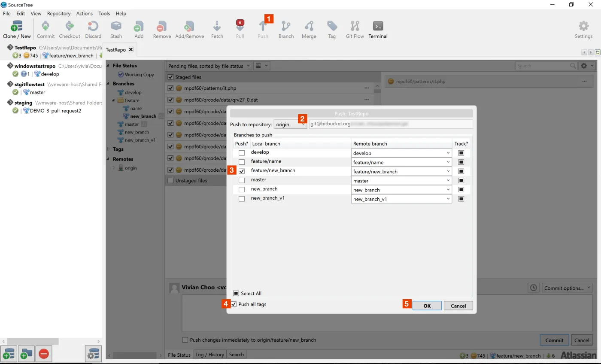Click Cancel next to the Commit button
The image size is (601, 364).
pos(582,340)
